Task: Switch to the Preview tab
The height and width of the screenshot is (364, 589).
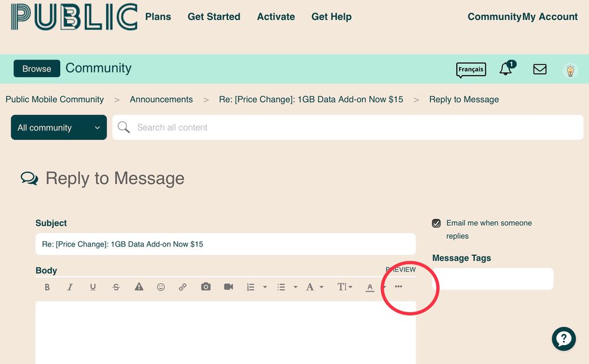Action: coord(401,270)
